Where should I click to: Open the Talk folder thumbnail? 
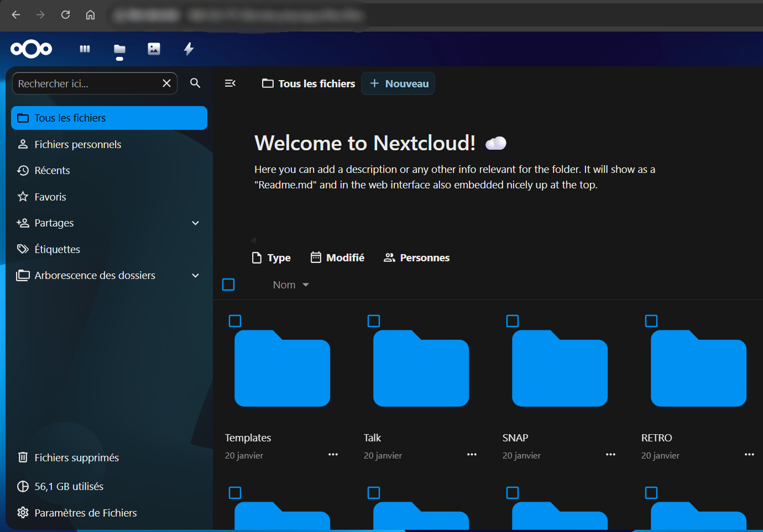pyautogui.click(x=421, y=368)
